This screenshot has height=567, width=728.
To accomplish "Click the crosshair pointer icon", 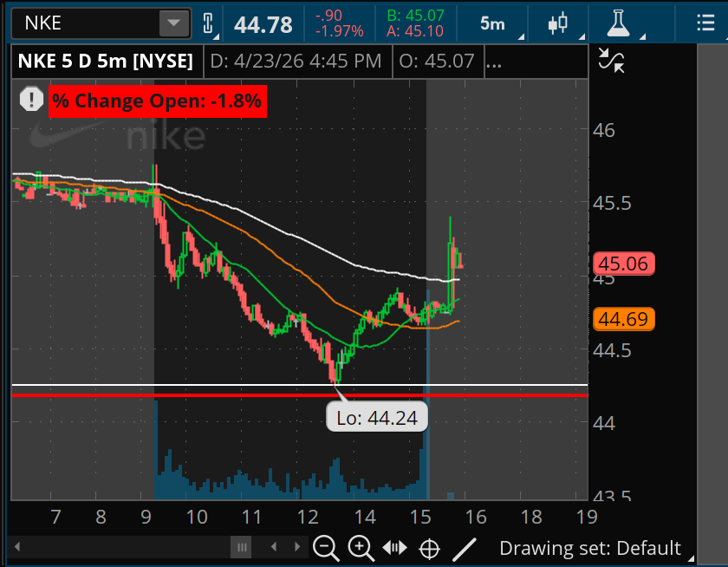I will [x=429, y=549].
